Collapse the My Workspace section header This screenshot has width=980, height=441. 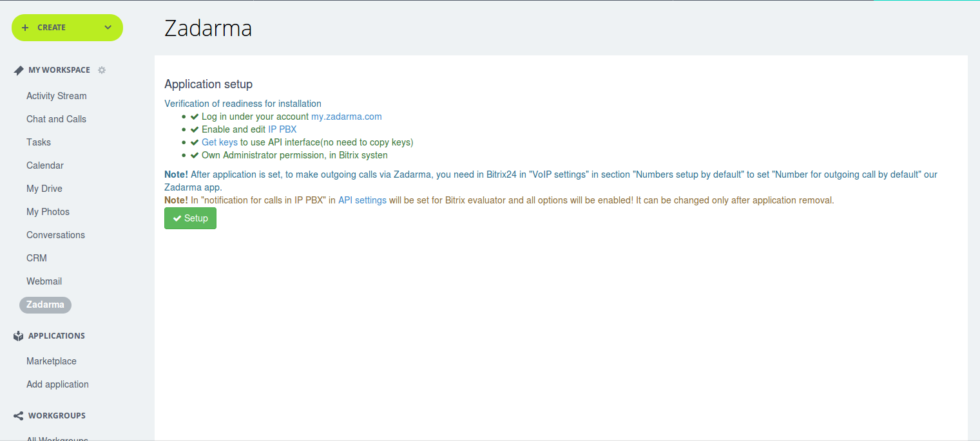(x=59, y=70)
